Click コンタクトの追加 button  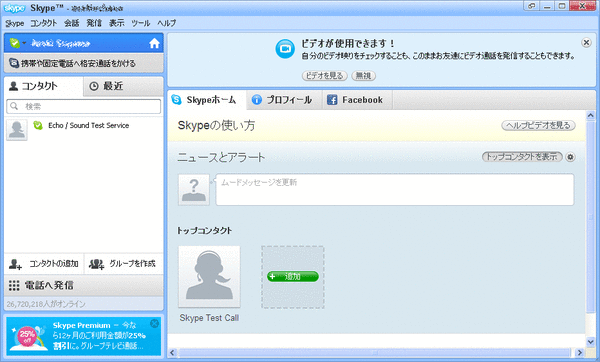coord(44,264)
